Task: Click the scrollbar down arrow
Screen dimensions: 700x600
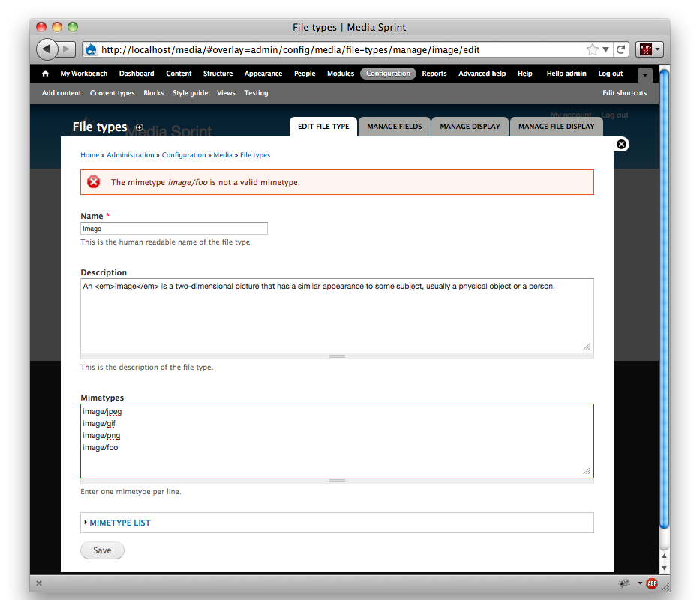Action: (664, 568)
